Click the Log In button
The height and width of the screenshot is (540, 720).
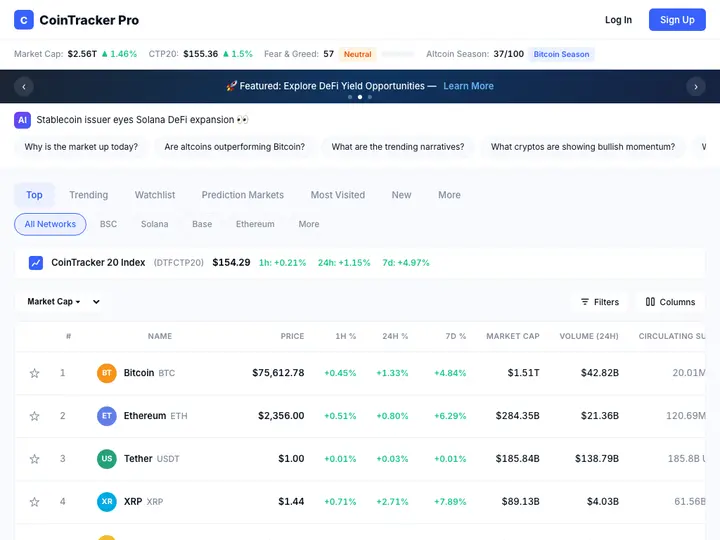(x=618, y=20)
